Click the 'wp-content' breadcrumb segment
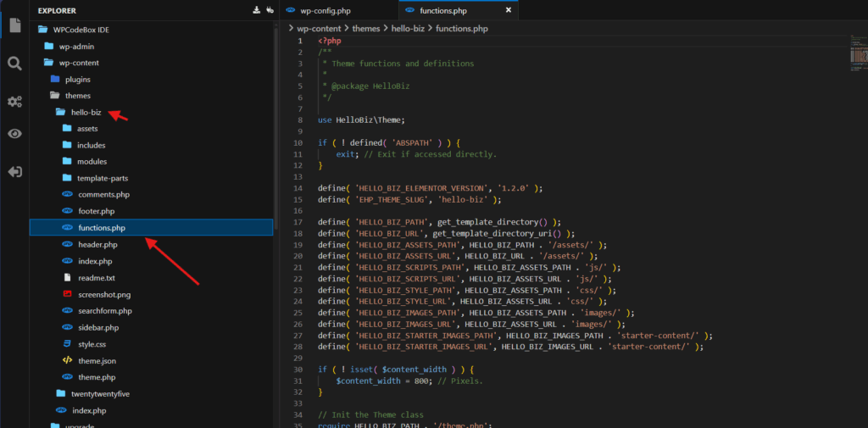Viewport: 868px width, 428px height. tap(320, 28)
